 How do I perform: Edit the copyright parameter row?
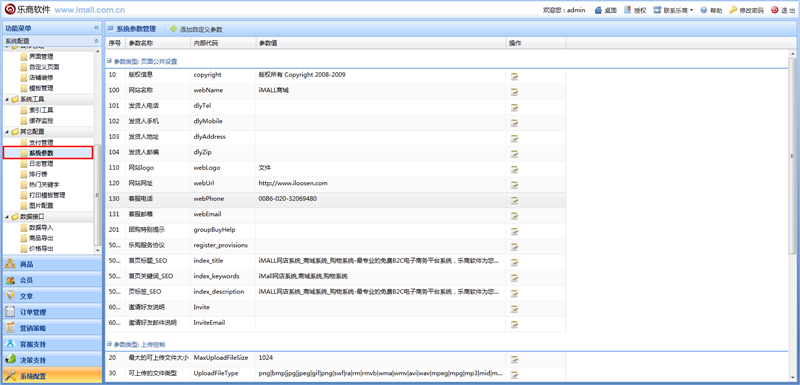515,76
